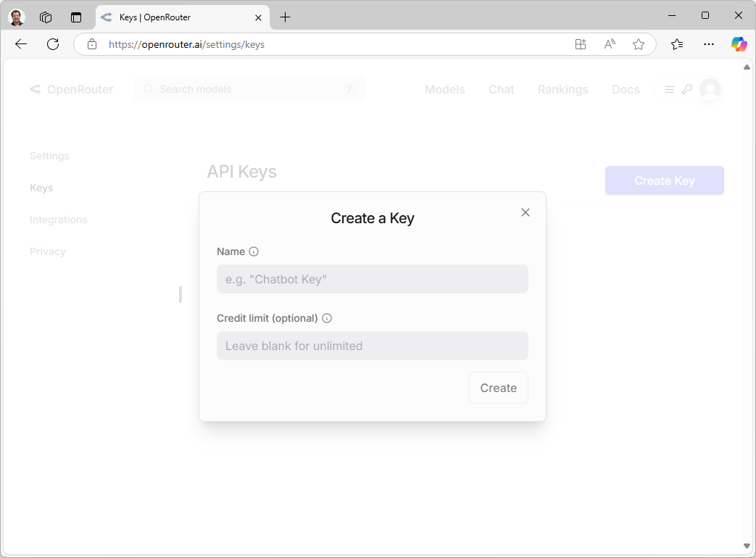Open the browser apps sidebar icon
This screenshot has height=558, width=756.
click(x=581, y=44)
